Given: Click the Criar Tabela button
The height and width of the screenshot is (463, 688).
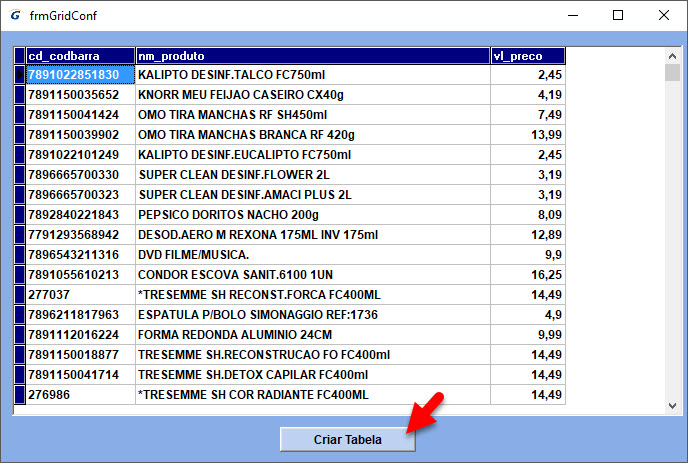Looking at the screenshot, I should tap(348, 439).
